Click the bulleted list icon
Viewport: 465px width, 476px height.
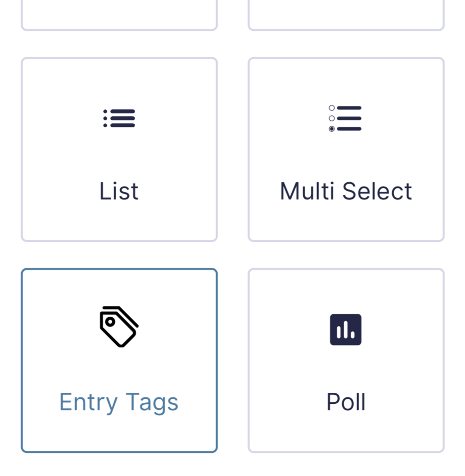pos(119,119)
